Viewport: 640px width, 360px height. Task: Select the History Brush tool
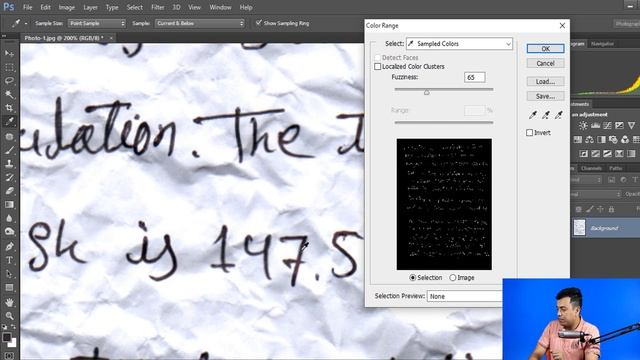pos(9,177)
